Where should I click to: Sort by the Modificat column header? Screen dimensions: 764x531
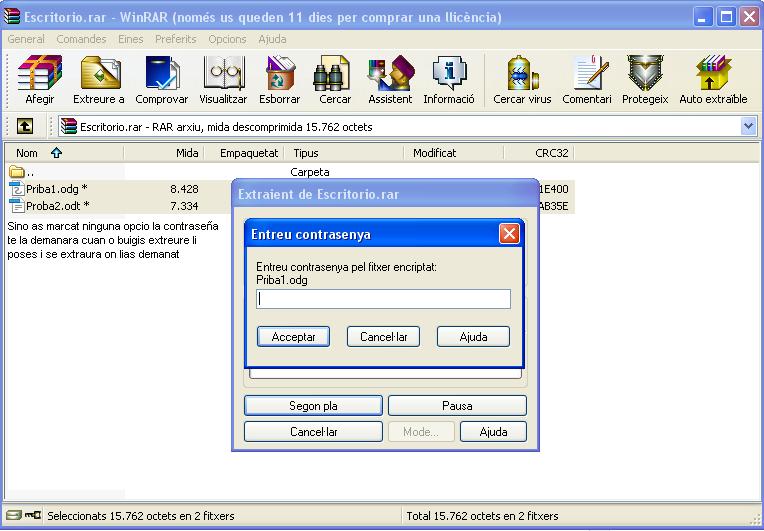coord(454,153)
